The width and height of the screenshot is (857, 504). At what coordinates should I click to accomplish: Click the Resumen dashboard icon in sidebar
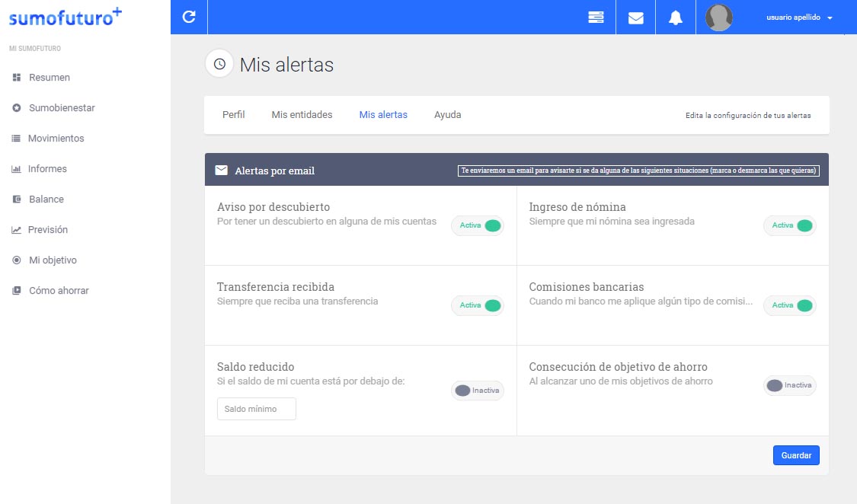(16, 78)
